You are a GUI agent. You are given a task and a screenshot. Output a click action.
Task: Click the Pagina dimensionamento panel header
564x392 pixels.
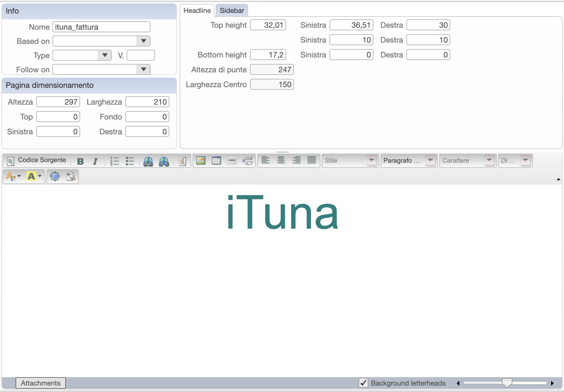(89, 85)
